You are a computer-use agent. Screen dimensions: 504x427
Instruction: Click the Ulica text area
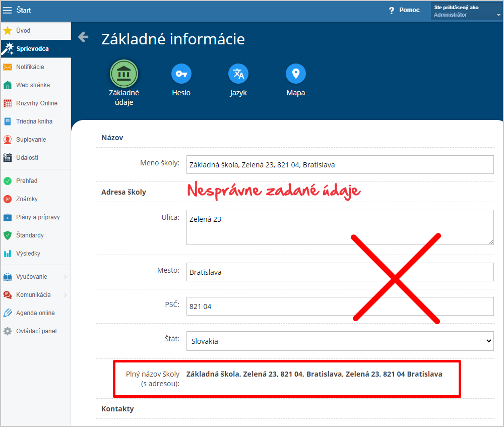pos(340,227)
